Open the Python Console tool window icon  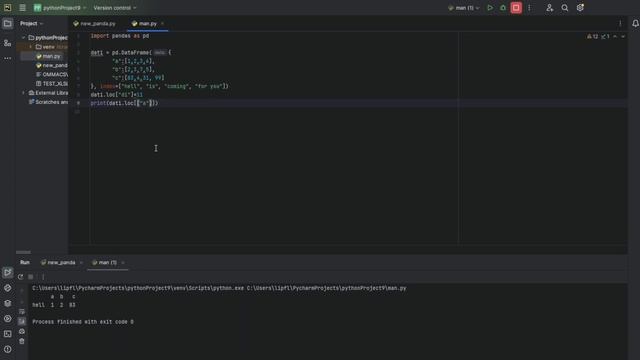7,288
